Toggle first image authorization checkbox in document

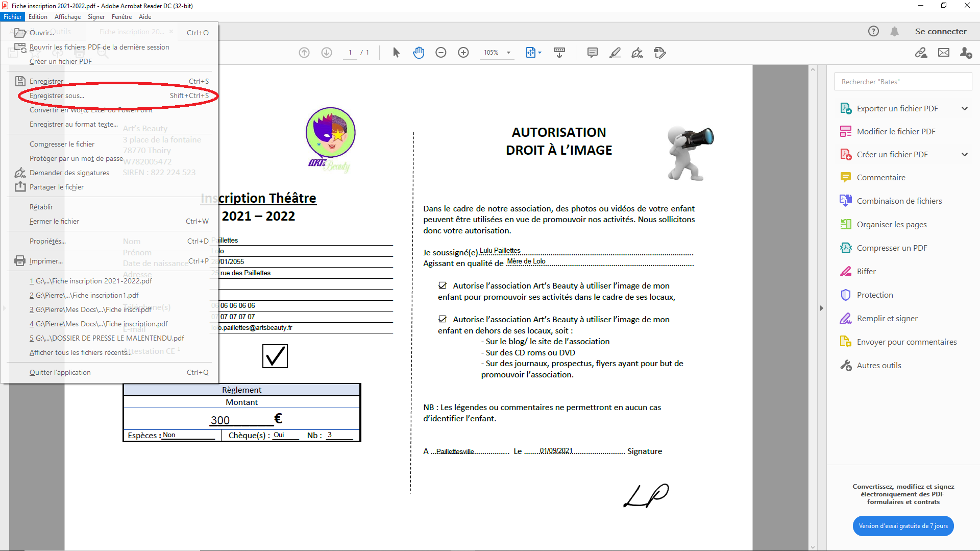443,285
